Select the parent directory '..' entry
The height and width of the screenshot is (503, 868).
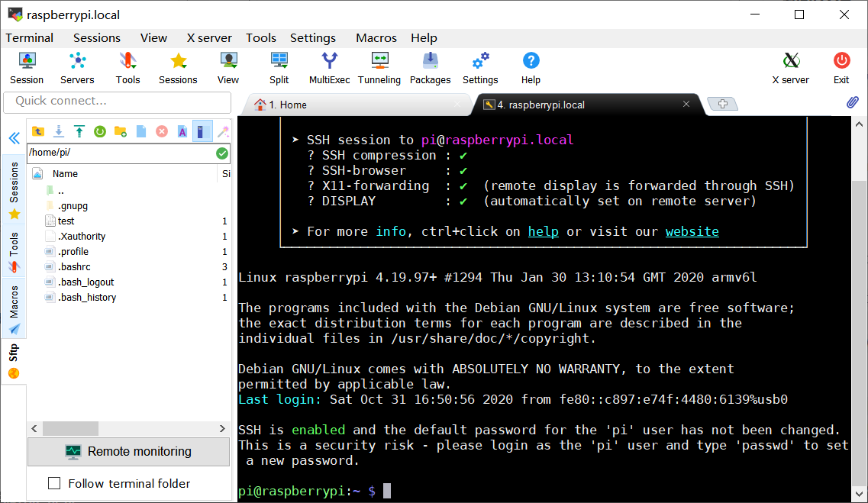click(61, 192)
